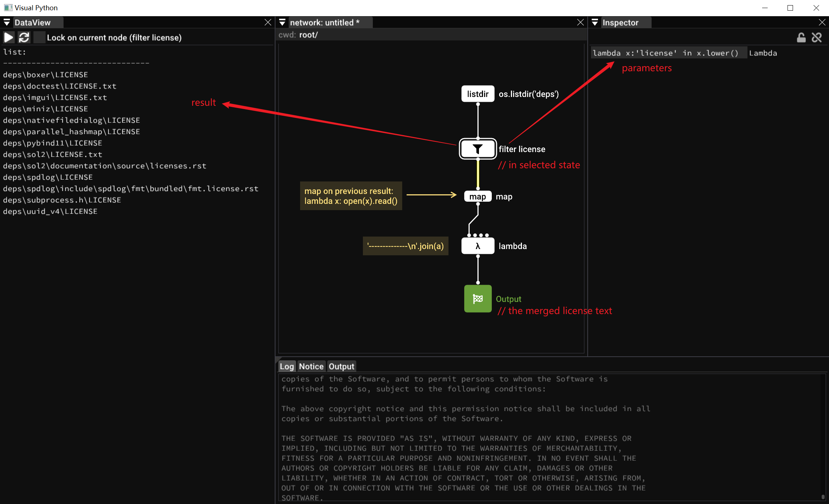Screen dimensions: 829x504
Task: Select the map node
Action: tap(477, 197)
